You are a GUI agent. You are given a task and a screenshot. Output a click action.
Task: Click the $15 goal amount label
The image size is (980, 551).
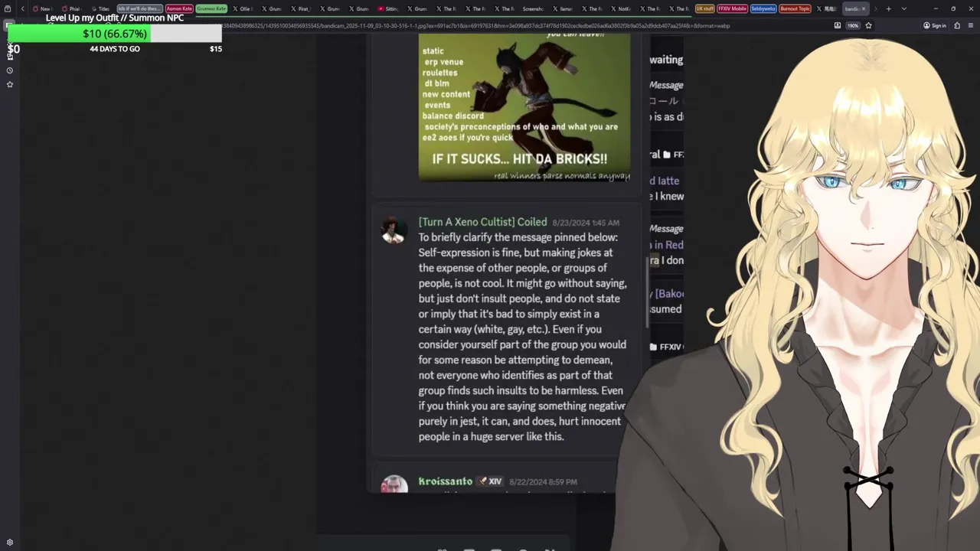point(216,49)
